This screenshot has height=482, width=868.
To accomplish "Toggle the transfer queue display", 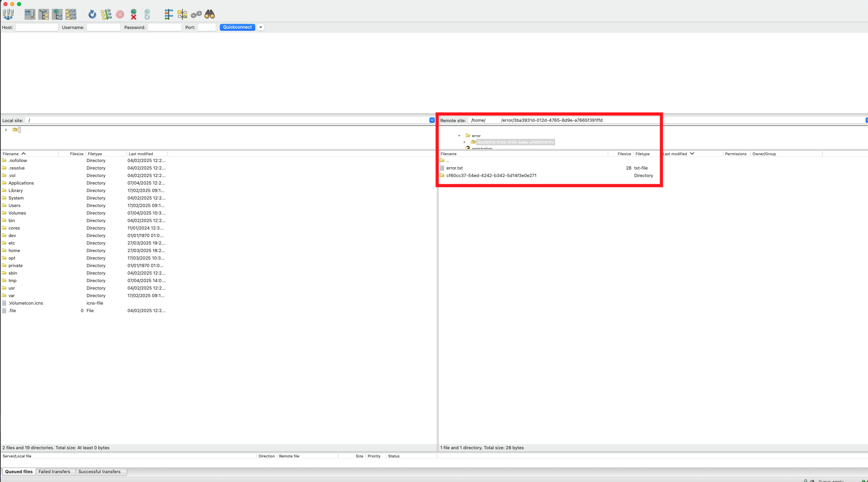I will (x=71, y=14).
